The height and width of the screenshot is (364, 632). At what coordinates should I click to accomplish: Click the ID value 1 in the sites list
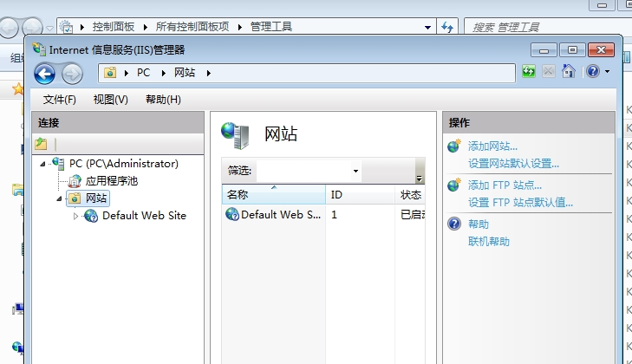334,214
